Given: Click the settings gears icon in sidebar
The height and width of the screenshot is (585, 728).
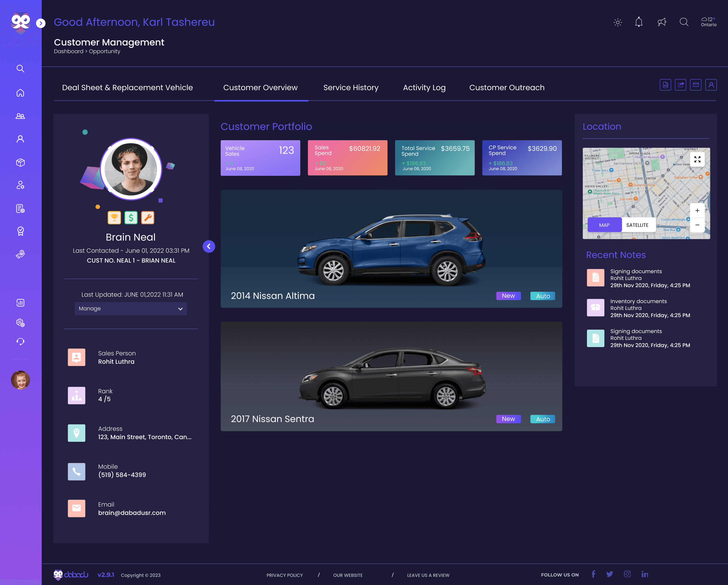Looking at the screenshot, I should pyautogui.click(x=20, y=323).
